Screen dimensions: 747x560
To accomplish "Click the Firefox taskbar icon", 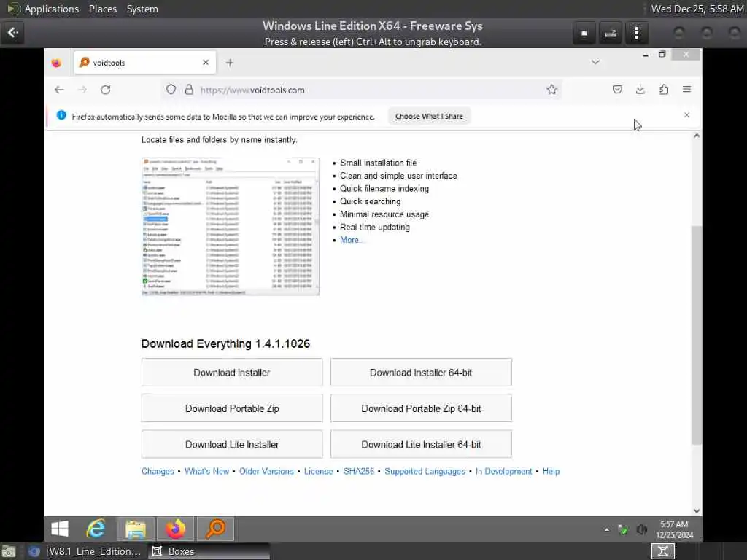I will point(175,529).
